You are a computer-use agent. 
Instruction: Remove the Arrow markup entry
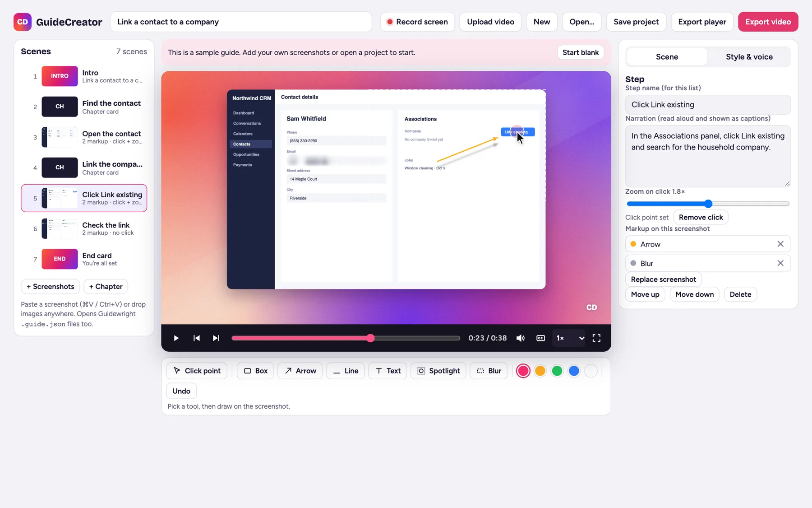click(x=780, y=244)
